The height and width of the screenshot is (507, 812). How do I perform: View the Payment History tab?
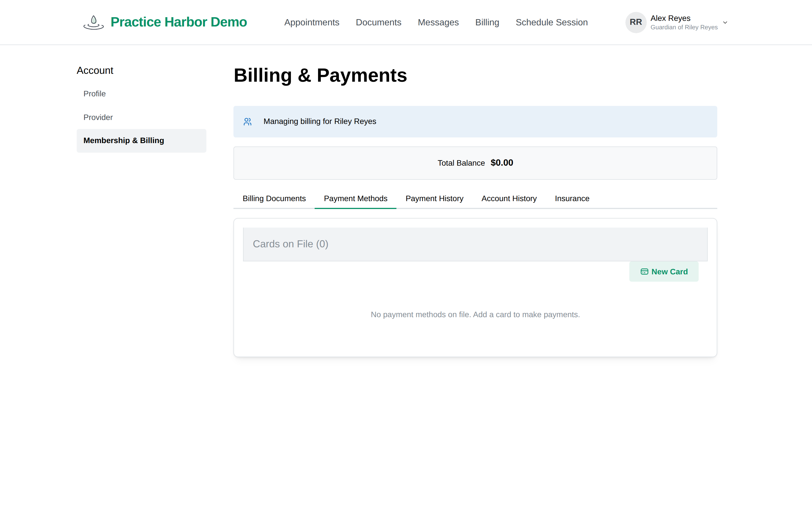(434, 199)
